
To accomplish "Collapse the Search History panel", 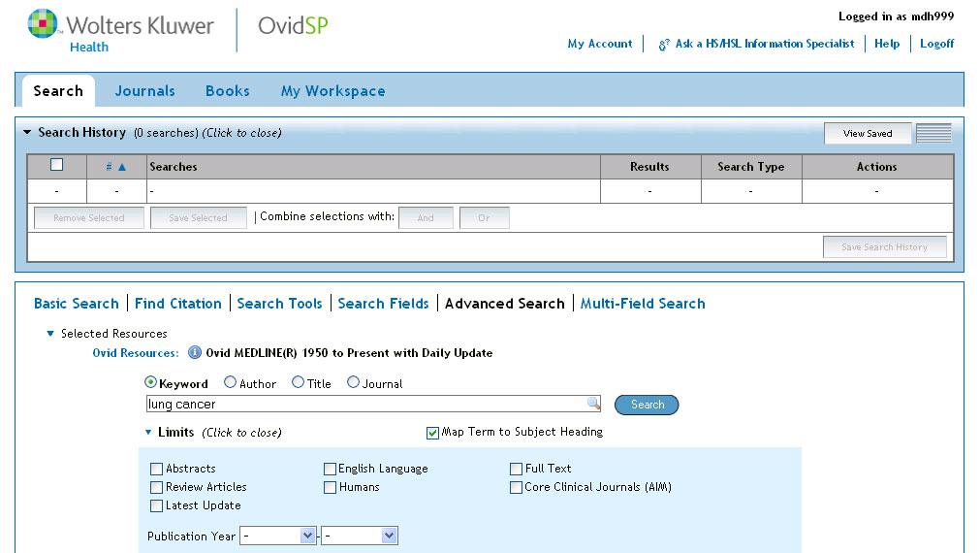I will [28, 133].
